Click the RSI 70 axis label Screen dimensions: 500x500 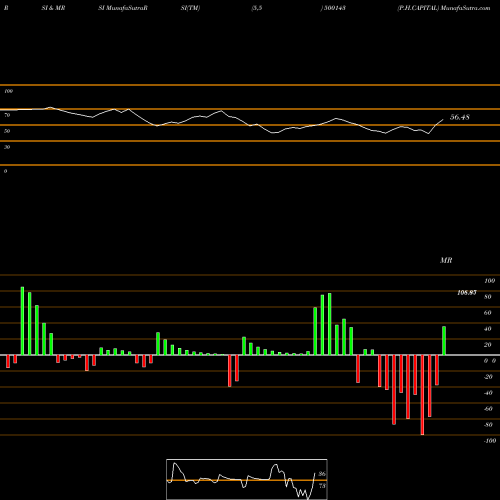[x=7, y=115]
